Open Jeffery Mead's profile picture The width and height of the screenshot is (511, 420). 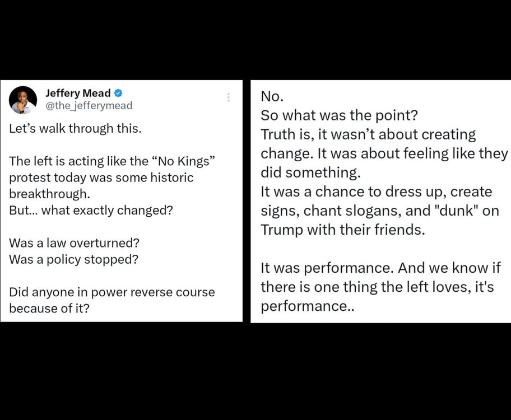click(x=24, y=100)
